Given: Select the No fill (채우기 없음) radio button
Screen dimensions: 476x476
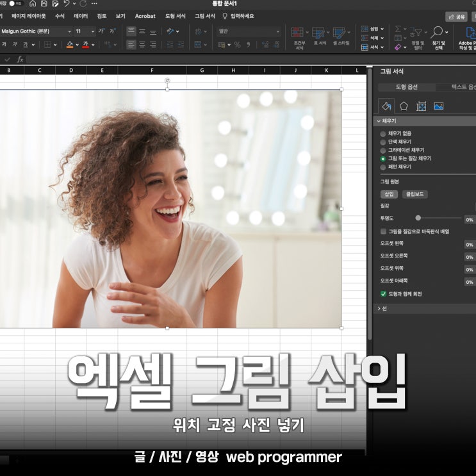Looking at the screenshot, I should pyautogui.click(x=383, y=134).
